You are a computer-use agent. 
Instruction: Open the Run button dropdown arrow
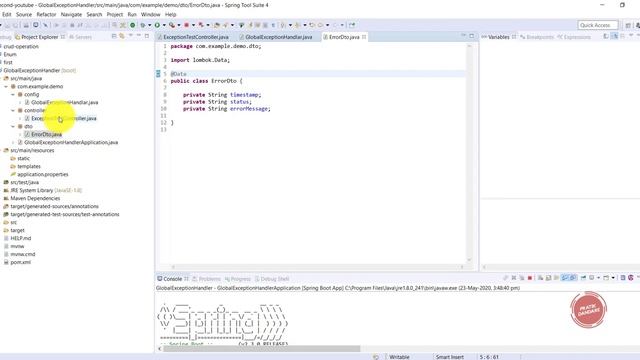point(164,25)
